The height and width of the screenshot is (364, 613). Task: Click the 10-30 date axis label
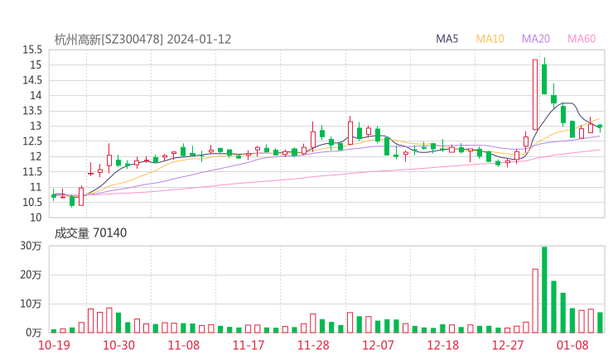(118, 345)
